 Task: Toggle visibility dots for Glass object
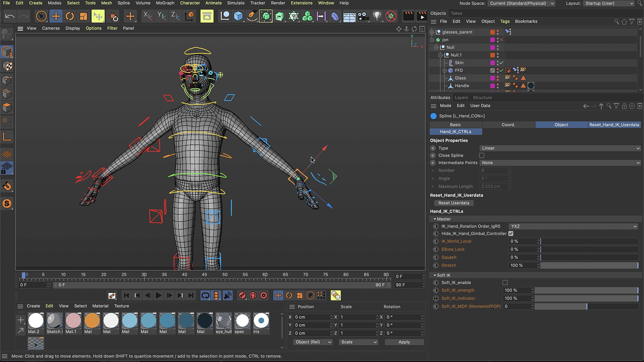pos(498,78)
